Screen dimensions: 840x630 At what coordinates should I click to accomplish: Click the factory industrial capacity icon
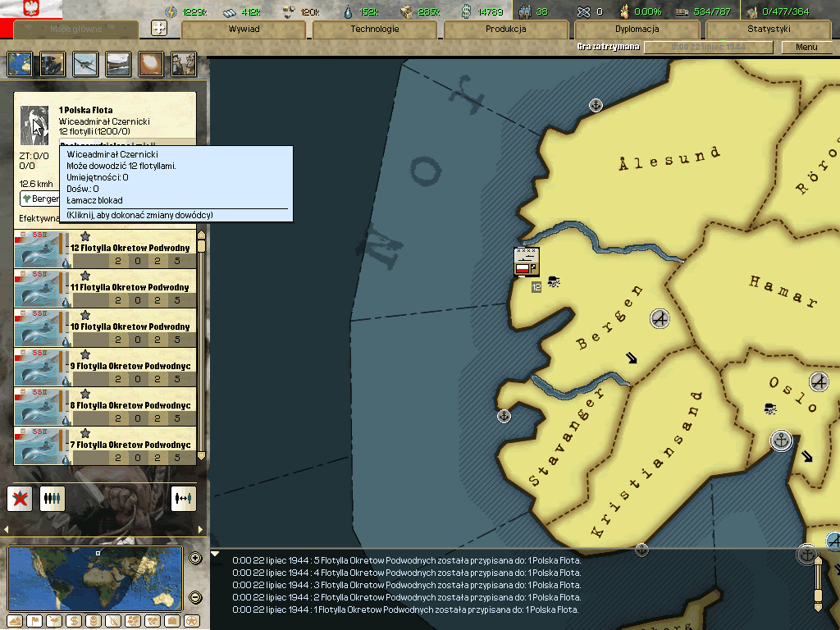point(752,11)
